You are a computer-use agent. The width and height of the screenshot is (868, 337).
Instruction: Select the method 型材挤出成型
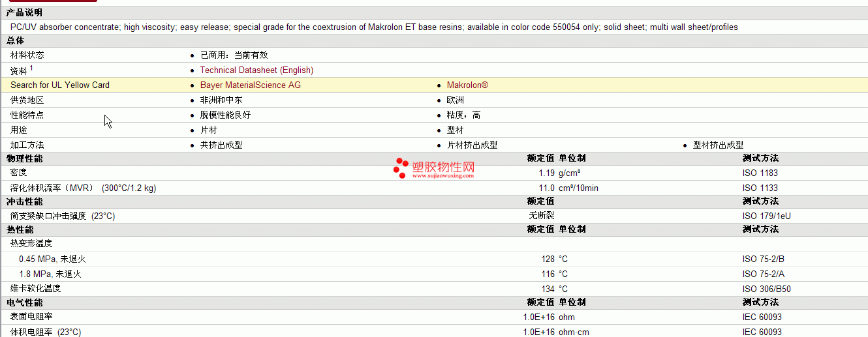[x=718, y=145]
